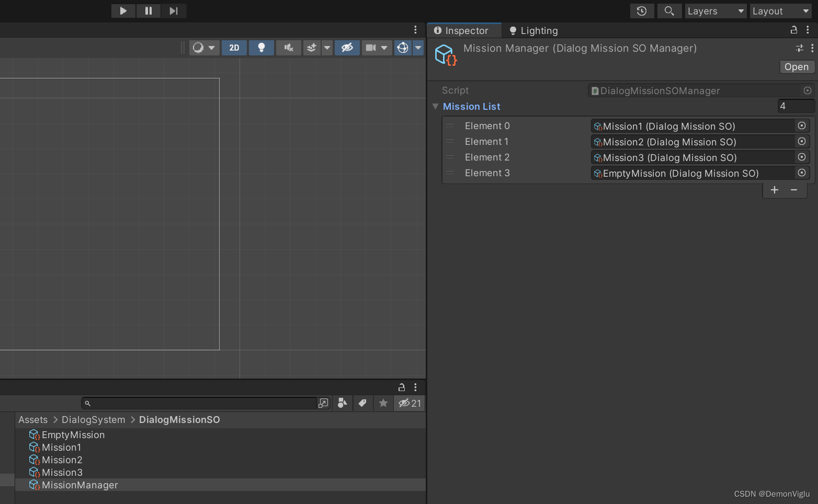Open the undo history icon in top toolbar
818x504 pixels.
pos(642,10)
